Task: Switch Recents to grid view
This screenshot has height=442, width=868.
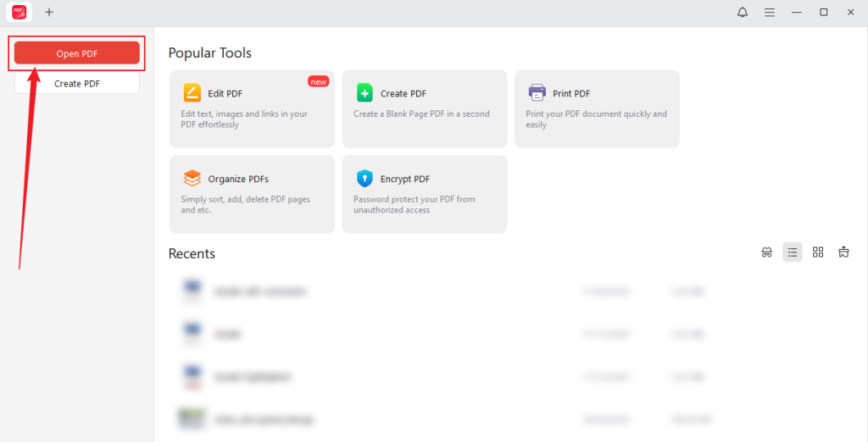Action: tap(818, 252)
